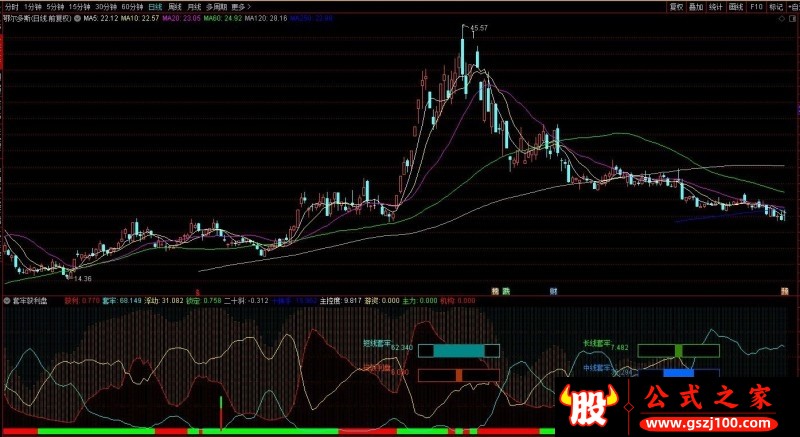Open the indicator settings circle next to stock name
The image size is (800, 437).
pyautogui.click(x=77, y=18)
